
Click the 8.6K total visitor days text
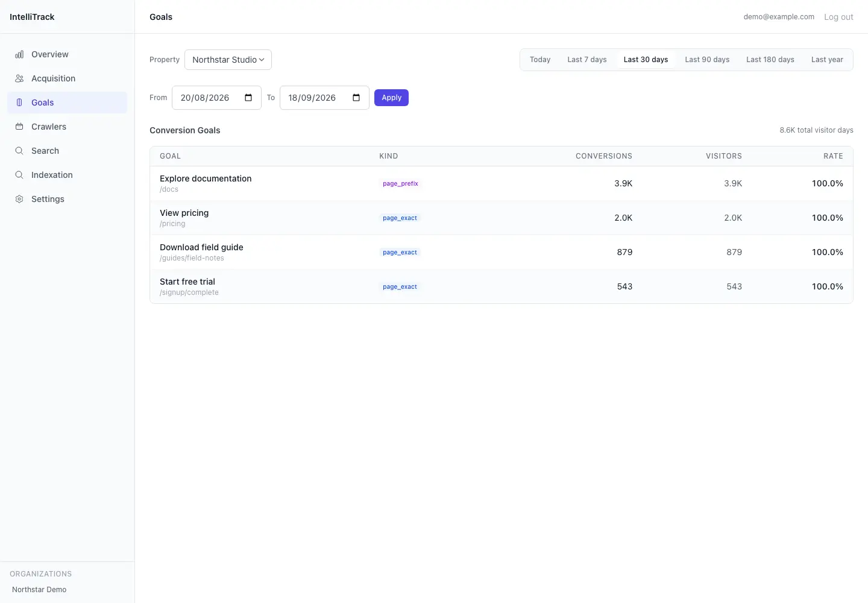[x=816, y=130]
